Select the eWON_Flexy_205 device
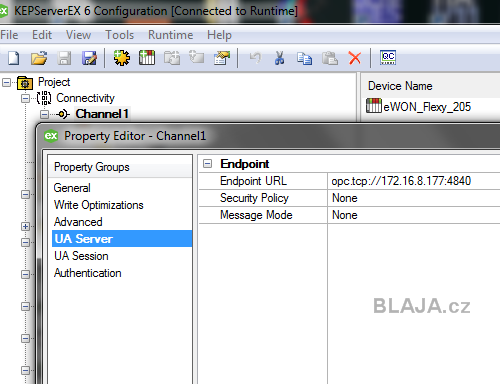500x384 pixels. [x=418, y=107]
